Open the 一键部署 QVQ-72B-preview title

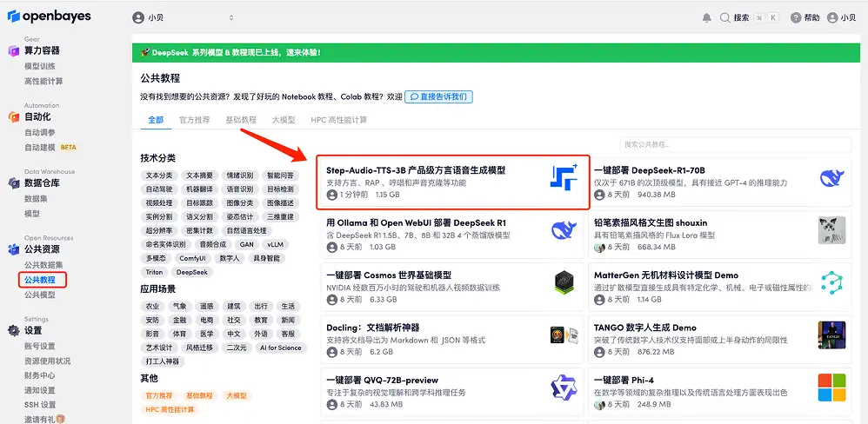click(382, 380)
